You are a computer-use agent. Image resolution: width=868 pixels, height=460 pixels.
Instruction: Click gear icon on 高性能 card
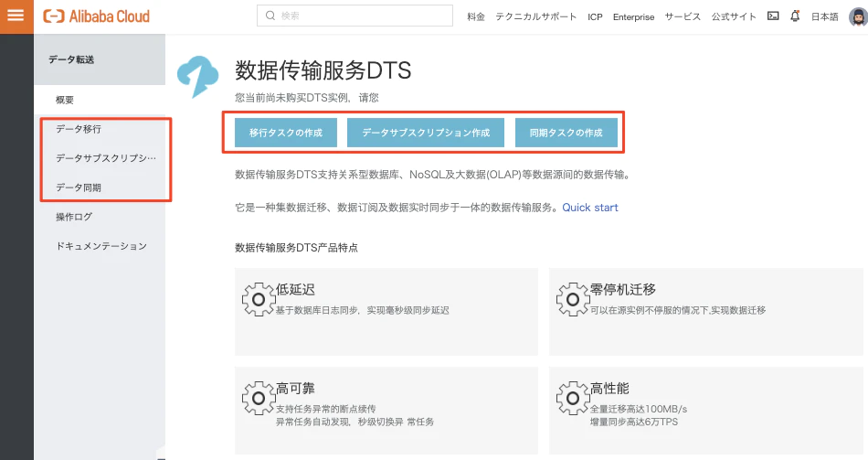point(573,398)
